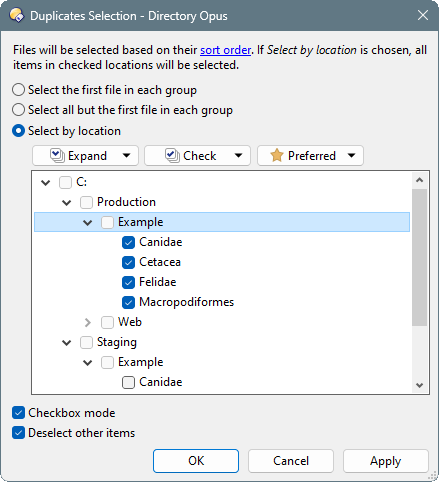Untick Deselect other items
This screenshot has height=482, width=439.
18,433
